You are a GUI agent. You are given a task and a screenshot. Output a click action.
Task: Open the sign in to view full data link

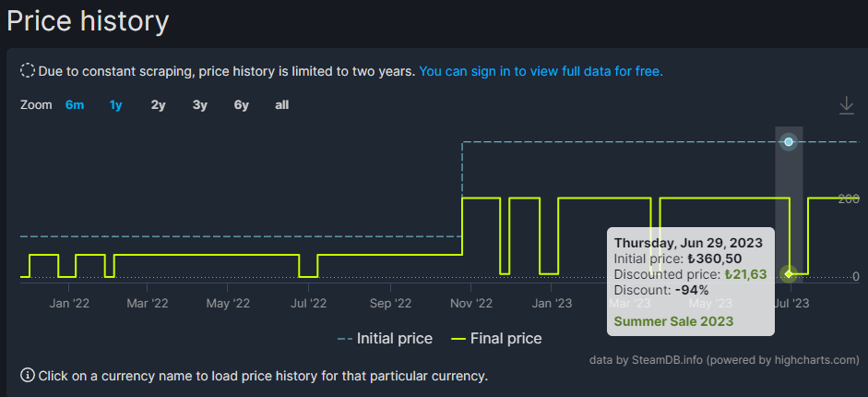[541, 71]
